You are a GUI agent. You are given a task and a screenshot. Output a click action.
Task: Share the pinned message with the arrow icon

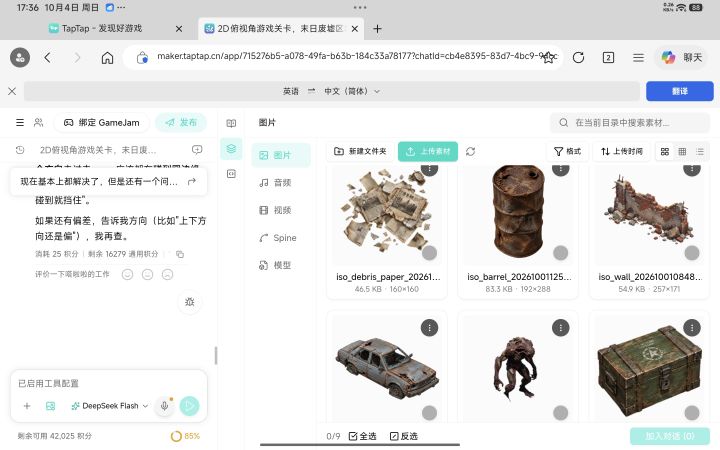pos(192,181)
